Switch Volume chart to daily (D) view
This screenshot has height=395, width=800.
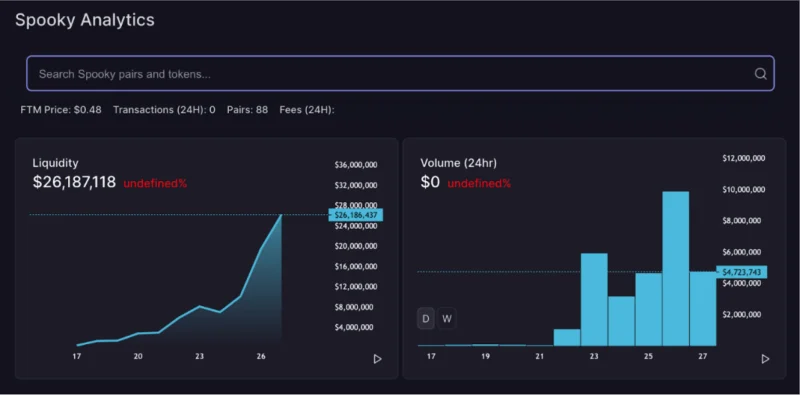(x=426, y=319)
